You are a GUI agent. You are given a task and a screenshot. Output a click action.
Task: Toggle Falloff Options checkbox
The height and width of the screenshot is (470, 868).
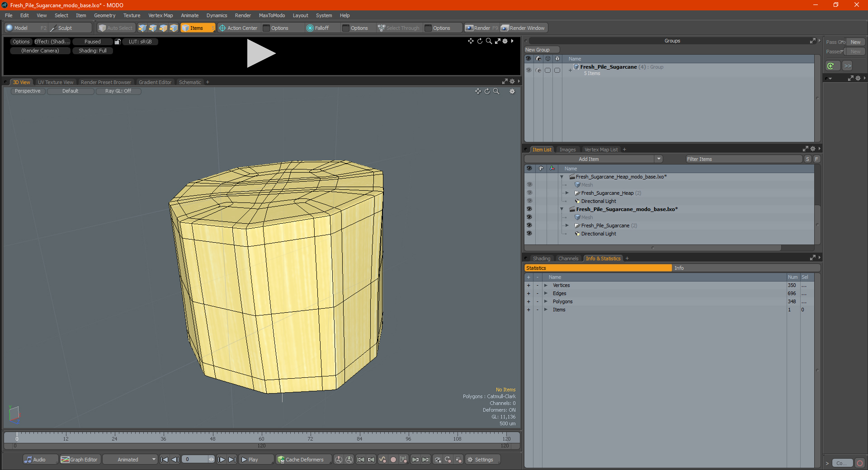click(346, 28)
